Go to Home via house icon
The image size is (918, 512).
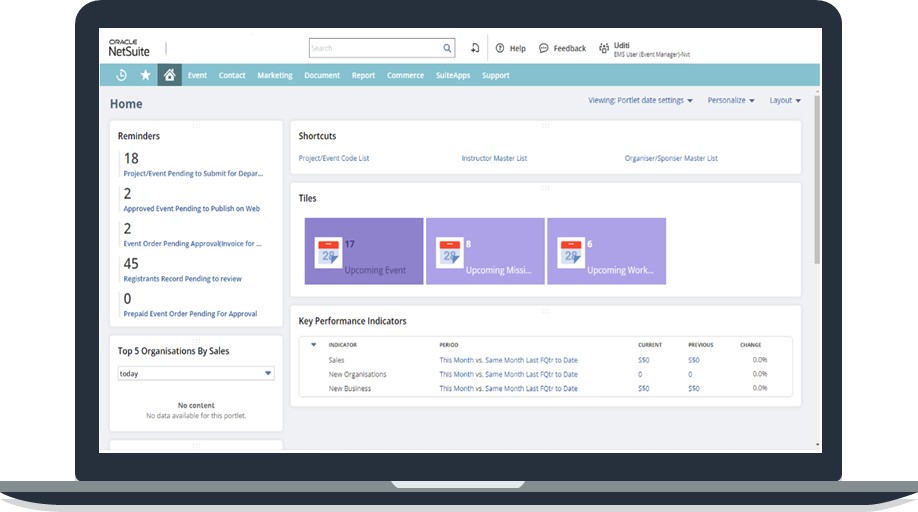169,75
